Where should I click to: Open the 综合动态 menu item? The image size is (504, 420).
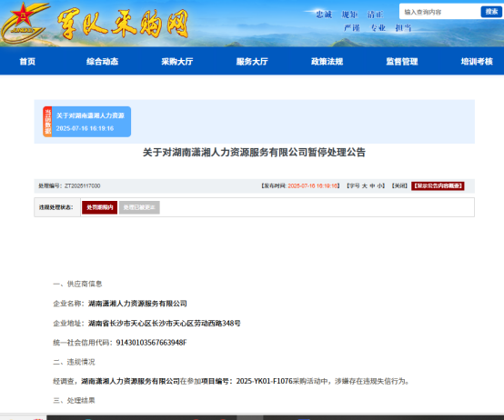coord(102,61)
